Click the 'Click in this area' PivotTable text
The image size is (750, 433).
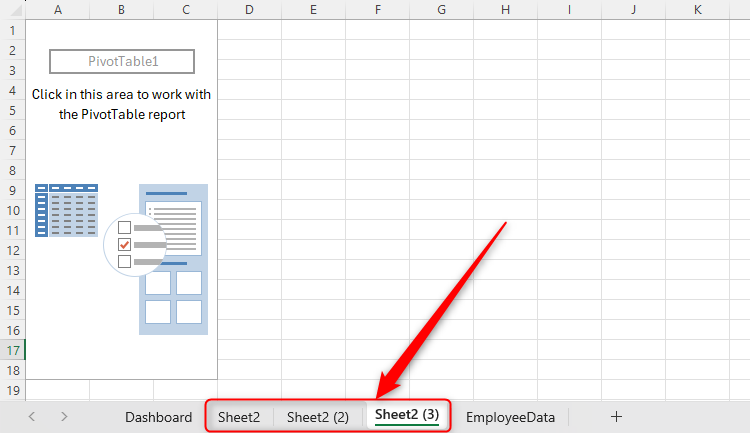[121, 104]
